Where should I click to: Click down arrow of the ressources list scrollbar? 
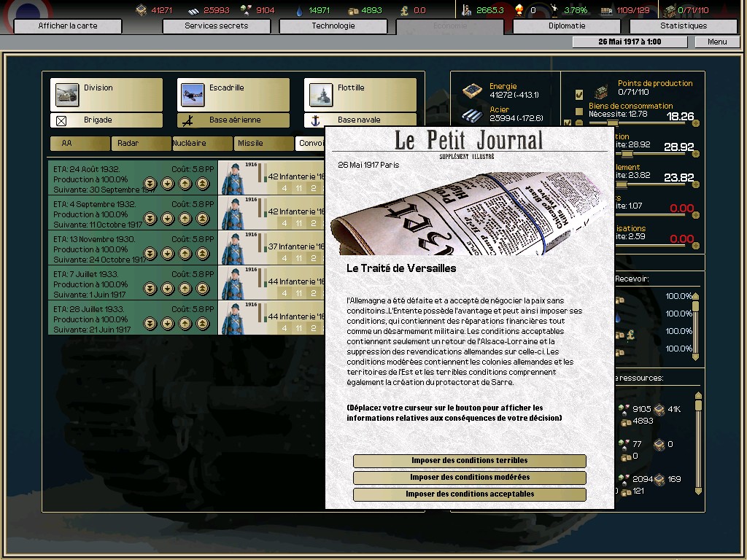(x=698, y=491)
